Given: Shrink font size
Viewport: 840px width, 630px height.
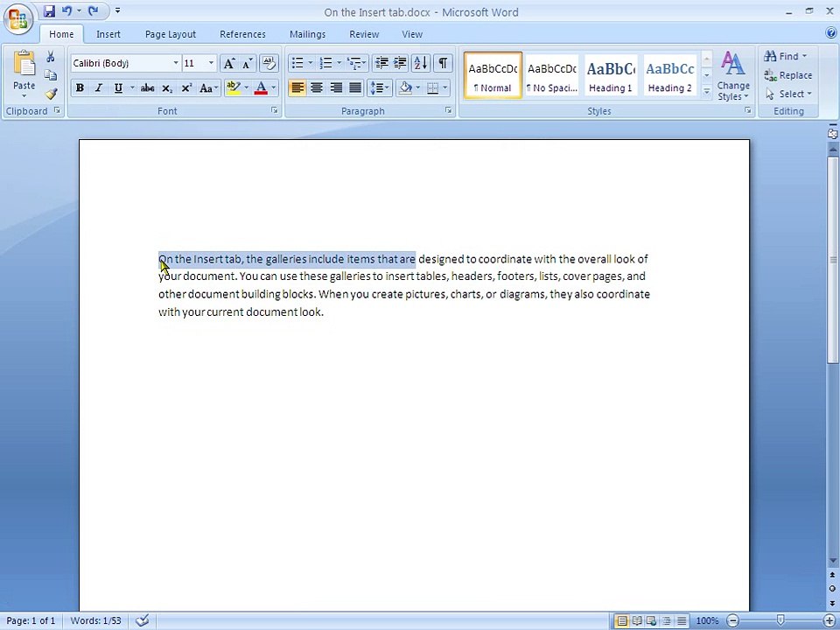Looking at the screenshot, I should (247, 63).
